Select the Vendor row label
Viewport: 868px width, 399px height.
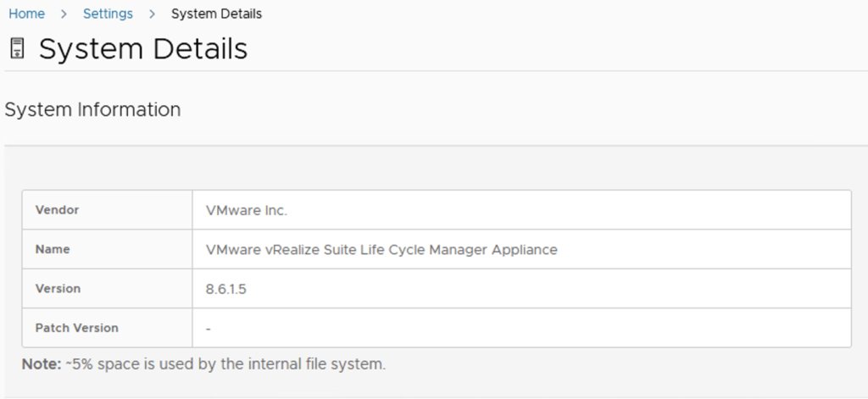56,210
